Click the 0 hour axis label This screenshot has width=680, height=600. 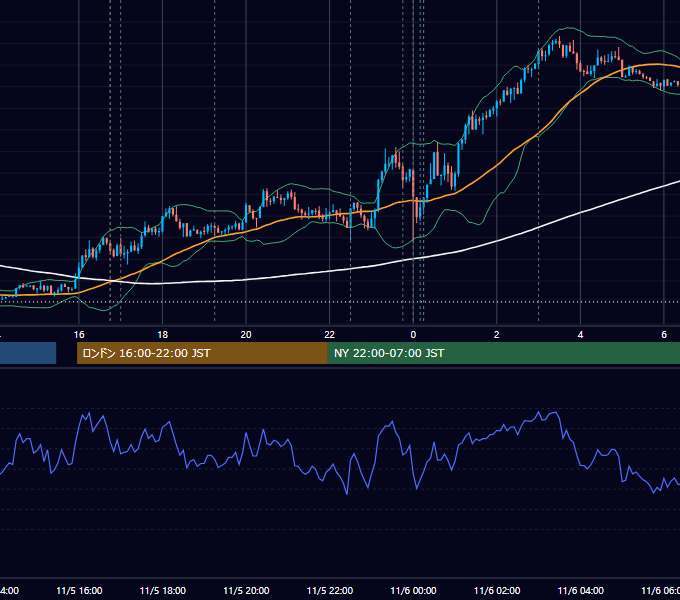point(413,335)
